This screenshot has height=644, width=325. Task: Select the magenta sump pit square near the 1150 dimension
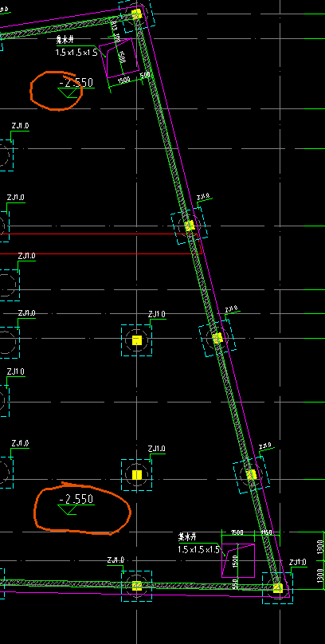click(238, 560)
